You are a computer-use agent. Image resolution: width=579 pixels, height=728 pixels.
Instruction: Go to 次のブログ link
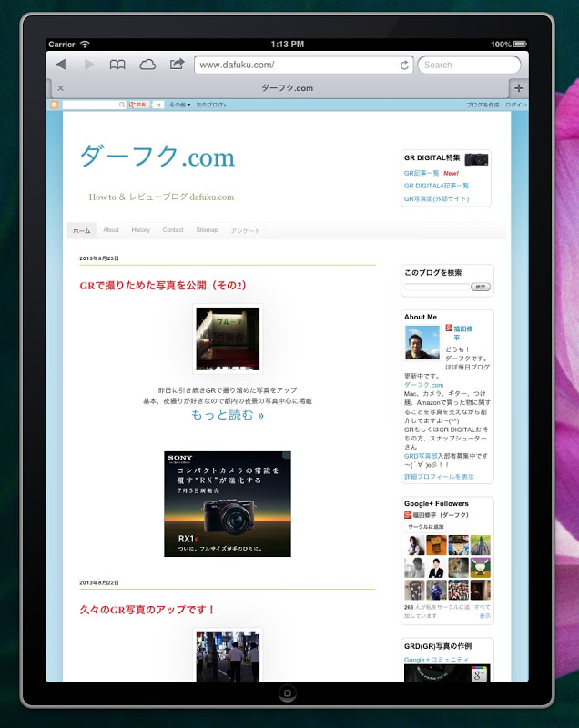pyautogui.click(x=211, y=105)
